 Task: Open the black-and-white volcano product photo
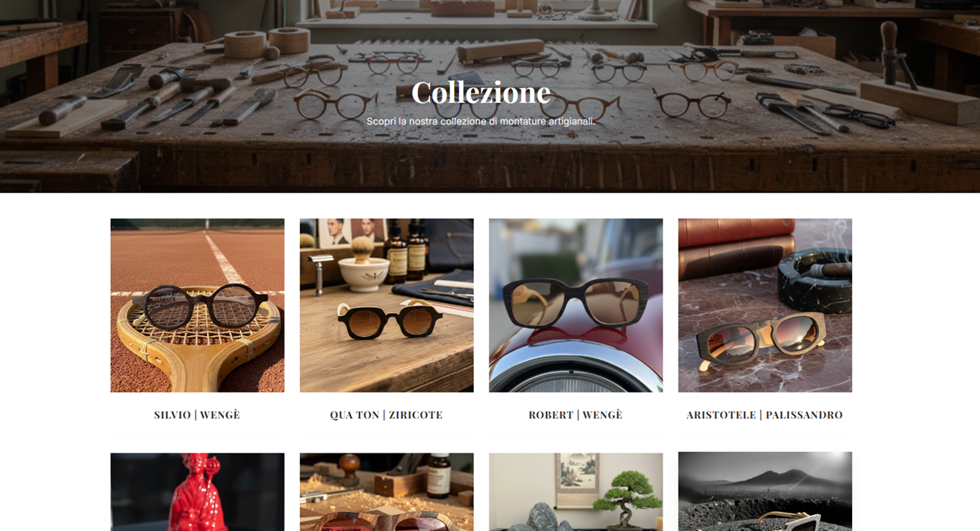766,492
